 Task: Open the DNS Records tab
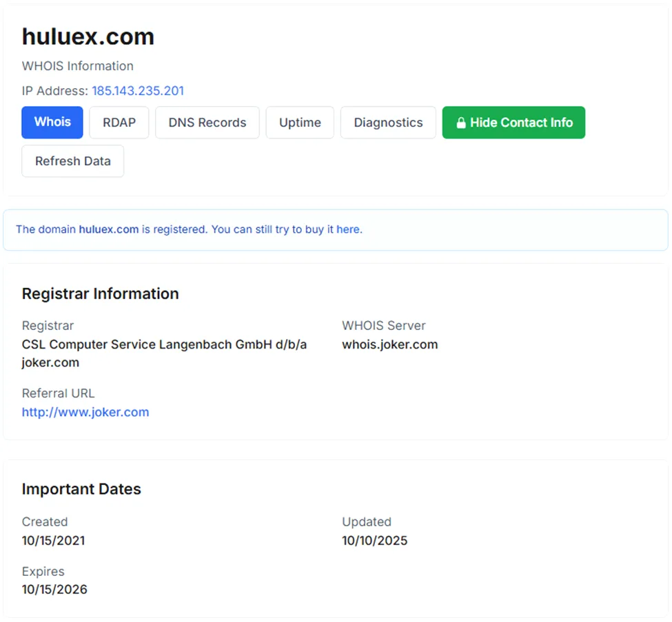(x=207, y=123)
